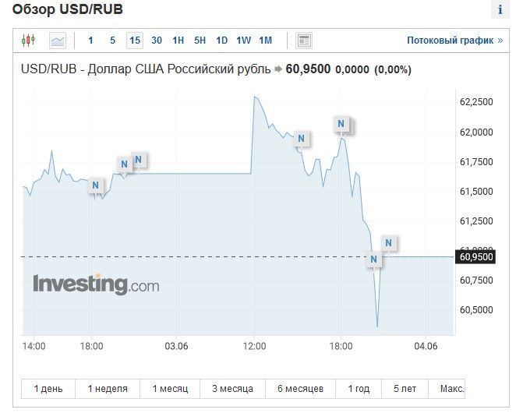Open the news marker at the 62,00 peak
Image resolution: width=523 pixels, height=420 pixels.
point(341,123)
